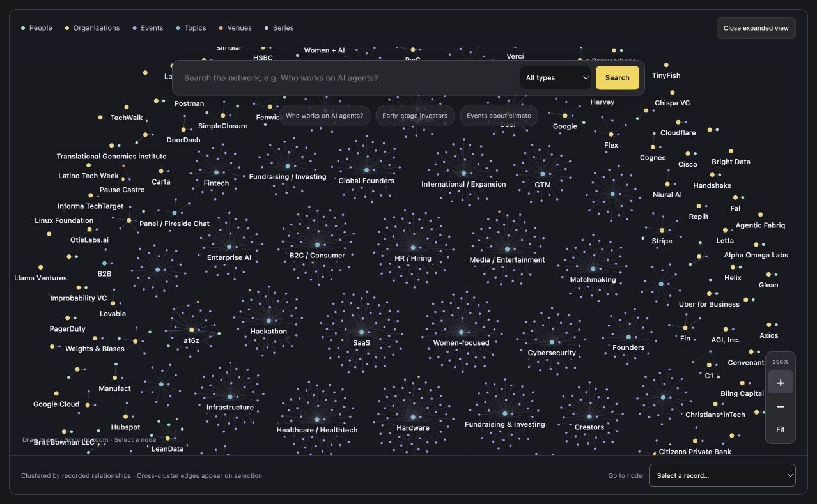The height and width of the screenshot is (504, 817).
Task: Select the GTM topic node
Action: (x=542, y=174)
